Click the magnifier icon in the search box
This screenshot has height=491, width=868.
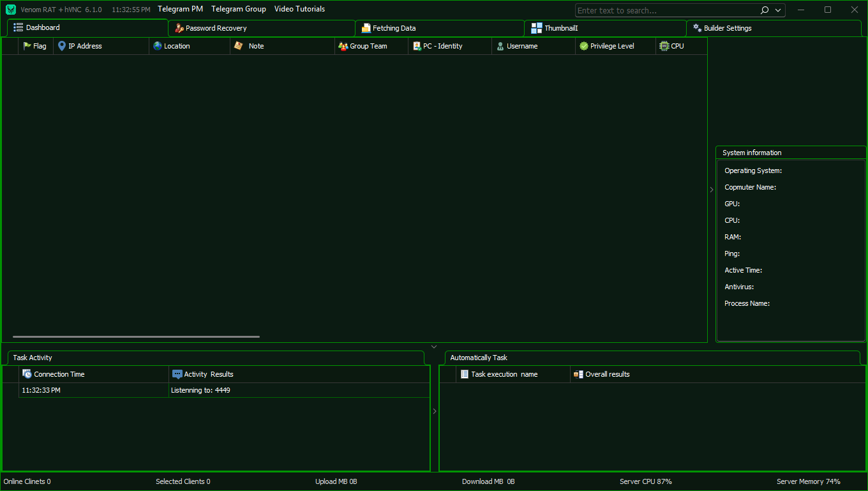[764, 10]
